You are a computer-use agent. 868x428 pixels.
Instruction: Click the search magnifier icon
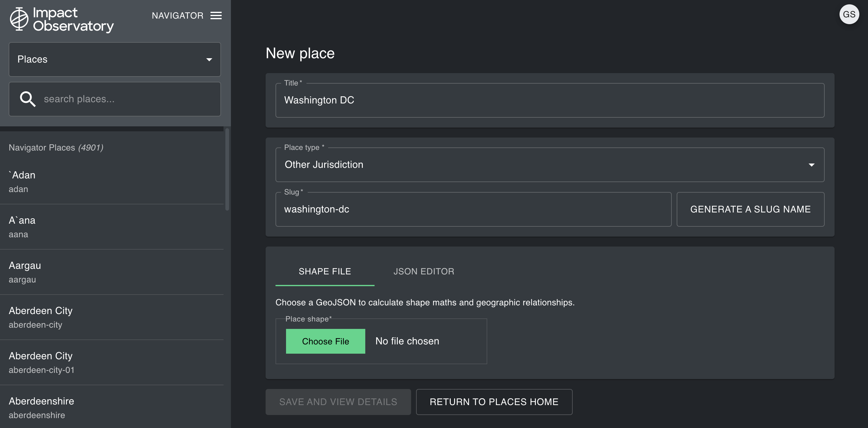click(x=28, y=99)
